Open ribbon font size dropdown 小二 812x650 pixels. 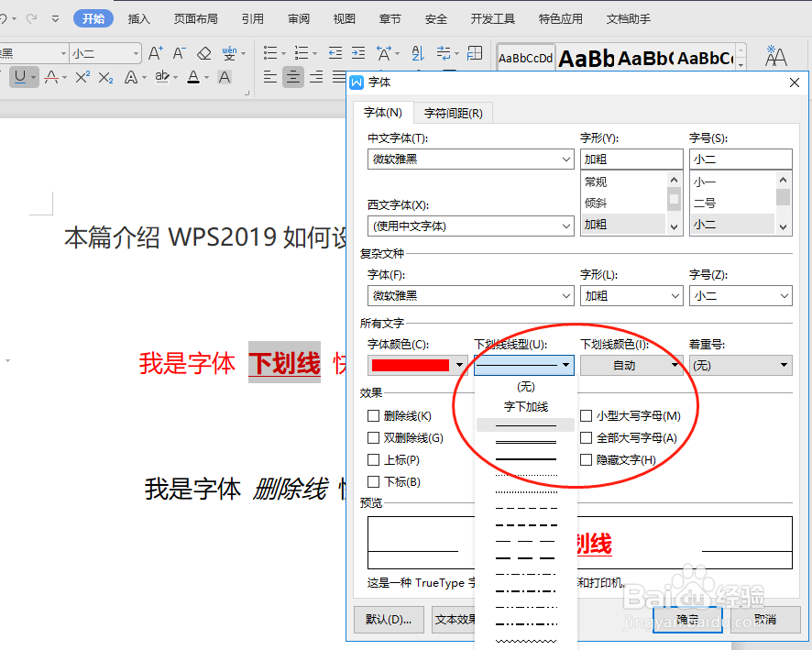[136, 53]
